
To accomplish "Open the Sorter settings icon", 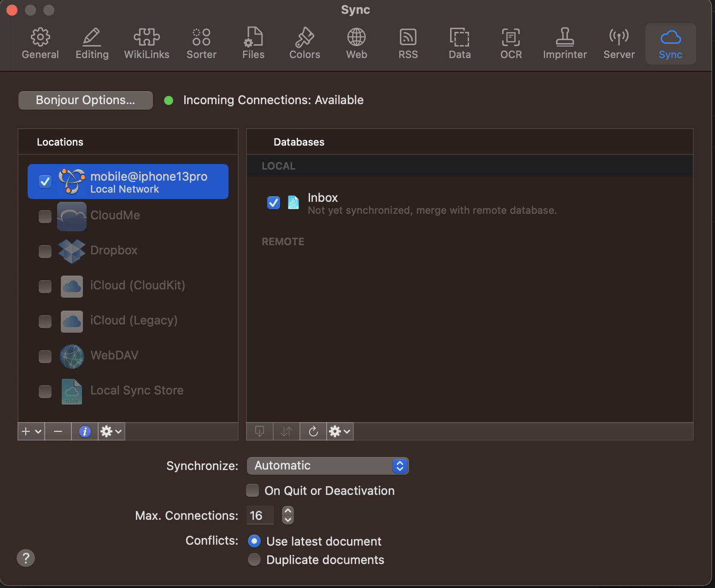I will pyautogui.click(x=201, y=43).
